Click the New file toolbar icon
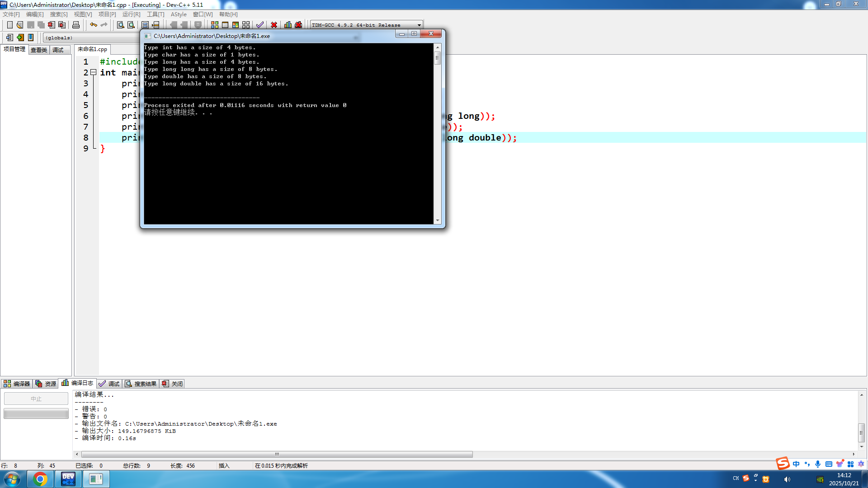The width and height of the screenshot is (868, 488). click(x=9, y=25)
